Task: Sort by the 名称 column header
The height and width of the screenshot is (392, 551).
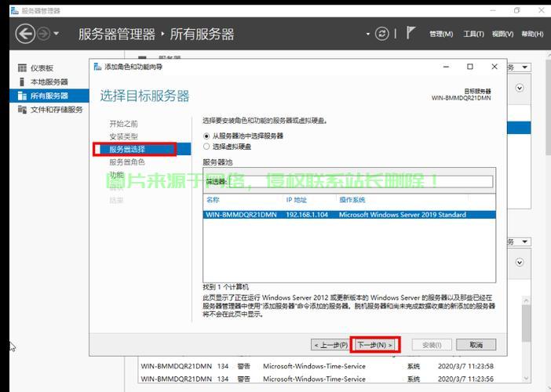Action: [213, 200]
